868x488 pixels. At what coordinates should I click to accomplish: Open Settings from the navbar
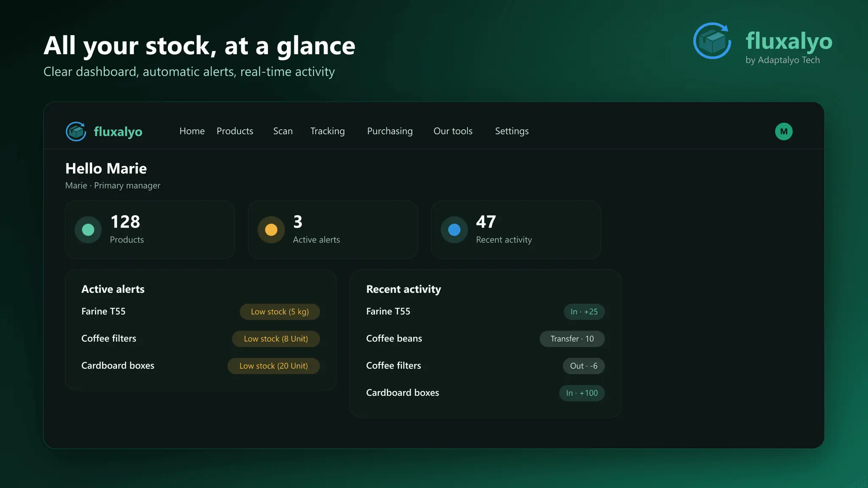[x=512, y=131]
